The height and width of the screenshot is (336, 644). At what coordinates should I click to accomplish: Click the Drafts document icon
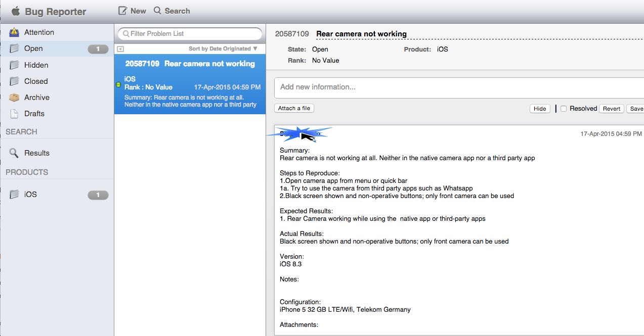click(15, 114)
